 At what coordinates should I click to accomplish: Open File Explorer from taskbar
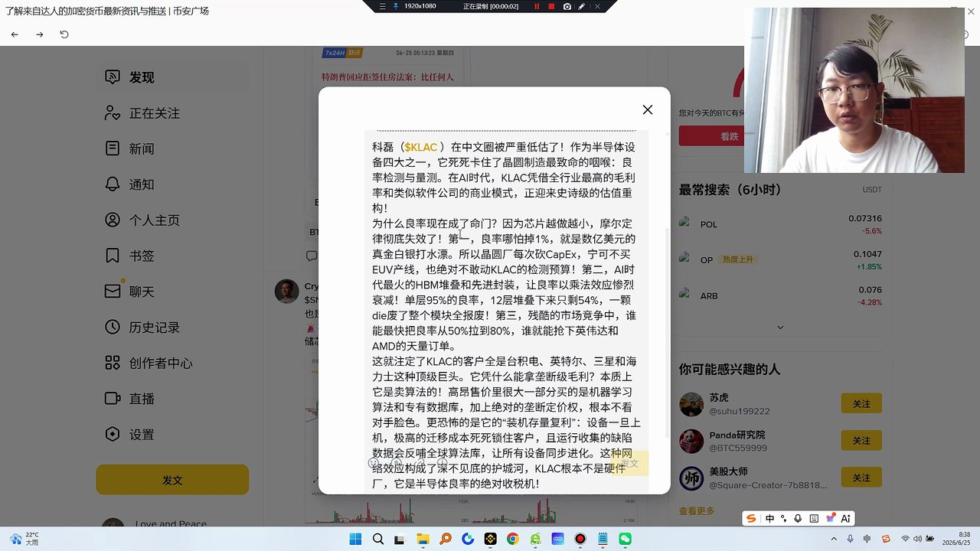(423, 539)
